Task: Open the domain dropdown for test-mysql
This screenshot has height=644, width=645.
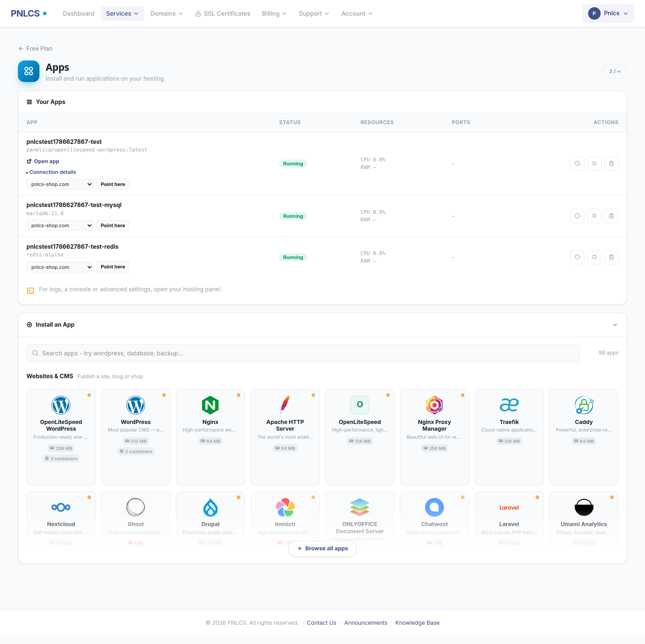Action: 60,225
